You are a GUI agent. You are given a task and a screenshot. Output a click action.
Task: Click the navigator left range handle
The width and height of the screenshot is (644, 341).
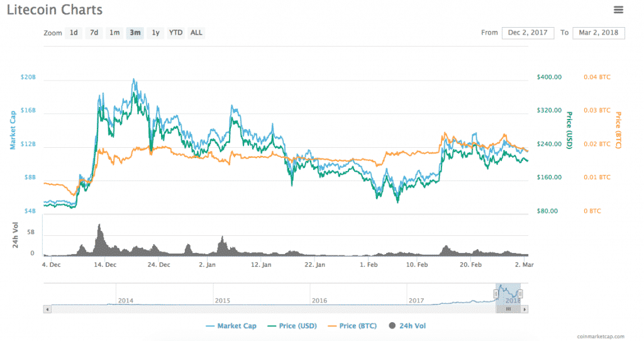[x=496, y=294]
